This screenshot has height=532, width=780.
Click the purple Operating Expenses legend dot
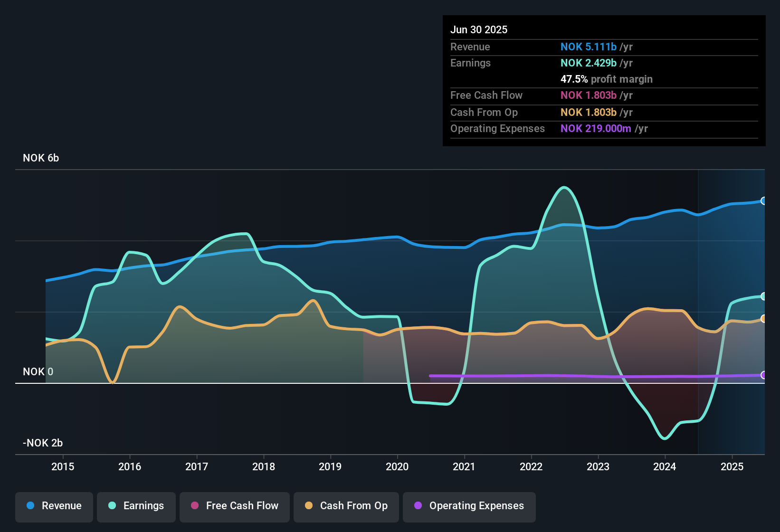coord(417,506)
